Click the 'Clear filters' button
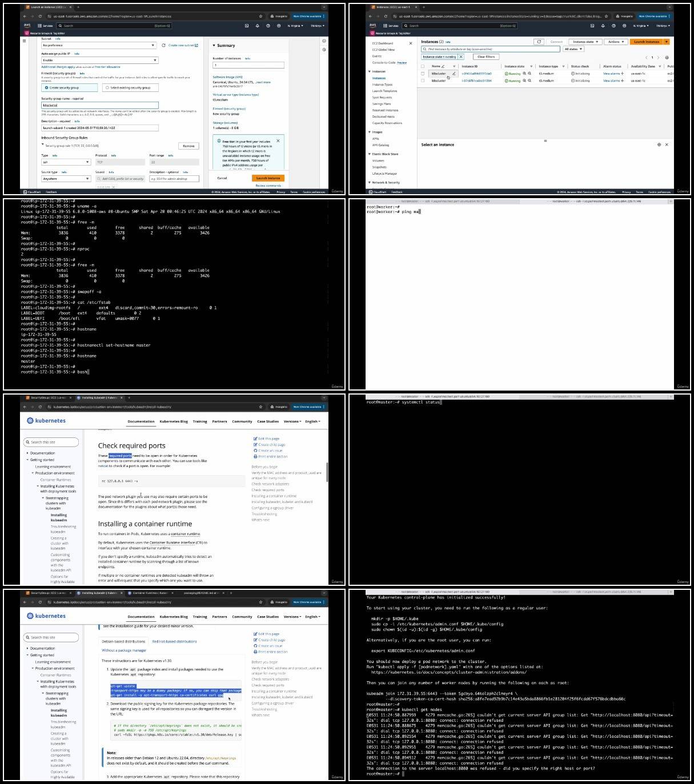The height and width of the screenshot is (784, 694). [x=486, y=57]
